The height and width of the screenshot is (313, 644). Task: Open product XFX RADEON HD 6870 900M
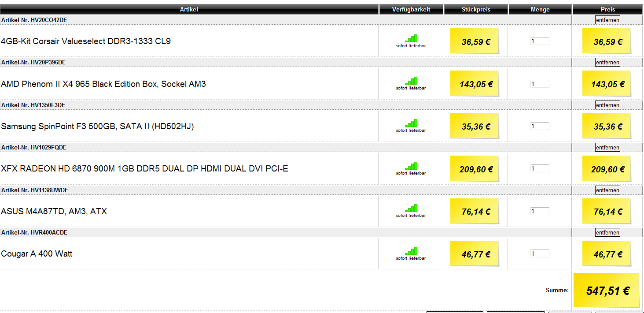click(144, 169)
